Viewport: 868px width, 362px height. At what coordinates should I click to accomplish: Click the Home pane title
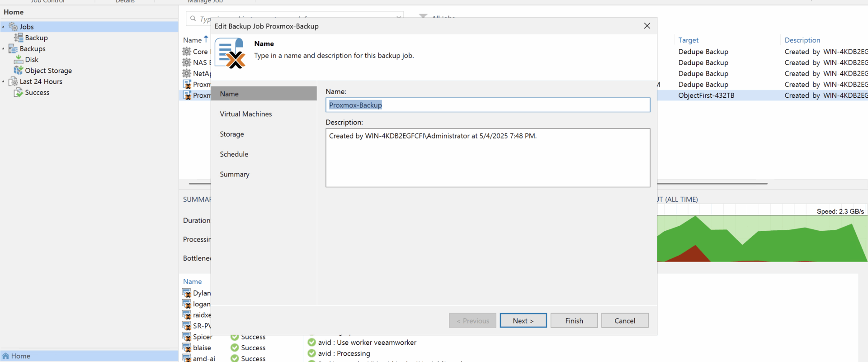click(x=14, y=12)
